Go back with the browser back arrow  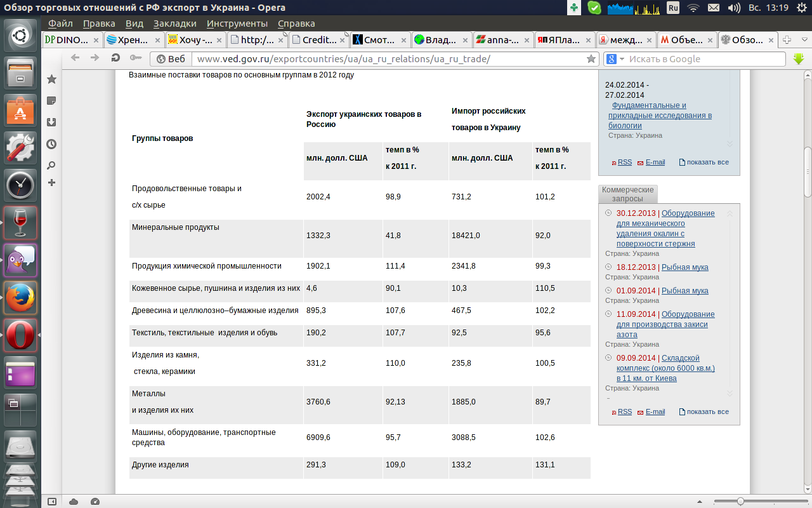point(75,58)
